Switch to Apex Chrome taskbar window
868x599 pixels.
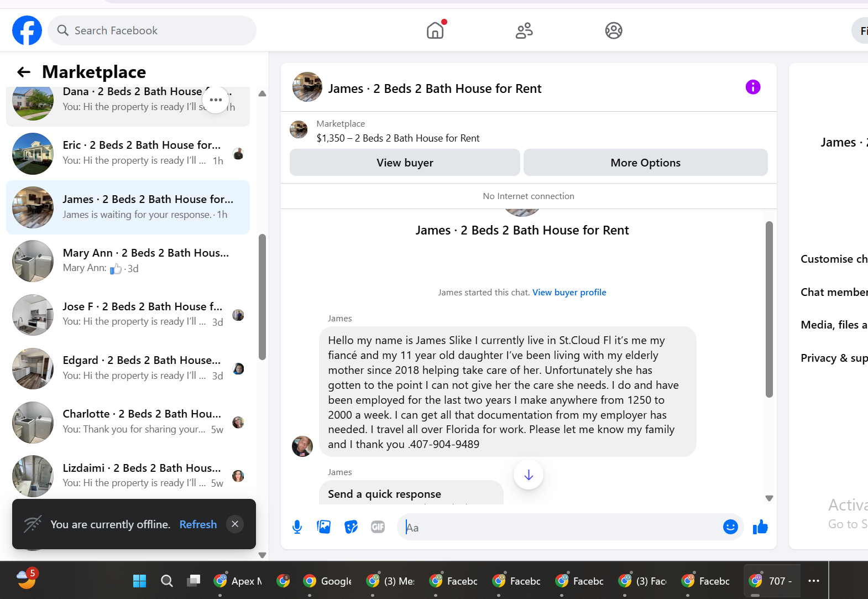(x=238, y=581)
